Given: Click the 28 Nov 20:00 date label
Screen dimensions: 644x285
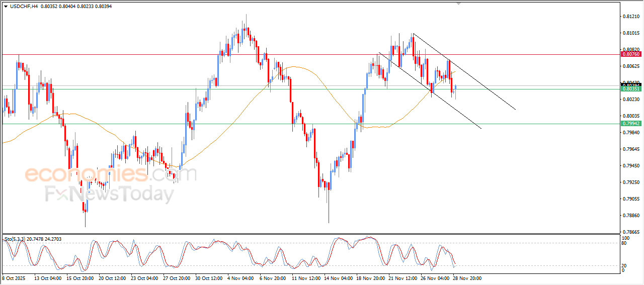Looking at the screenshot, I should click(468, 278).
